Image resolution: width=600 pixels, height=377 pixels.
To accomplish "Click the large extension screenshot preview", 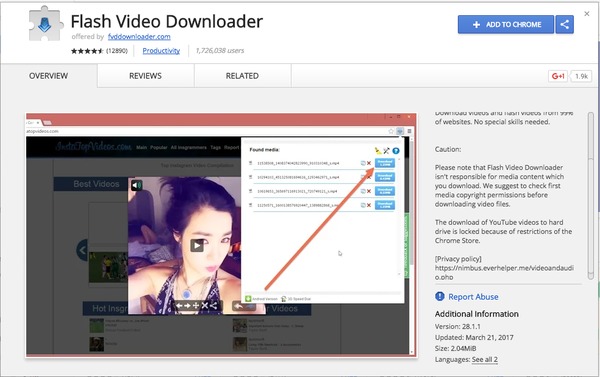I will click(221, 235).
